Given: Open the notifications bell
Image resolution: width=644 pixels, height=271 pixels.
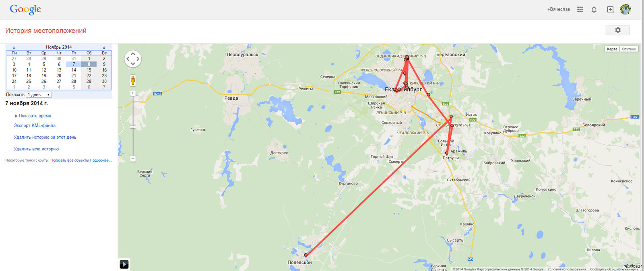Looking at the screenshot, I should coord(594,10).
